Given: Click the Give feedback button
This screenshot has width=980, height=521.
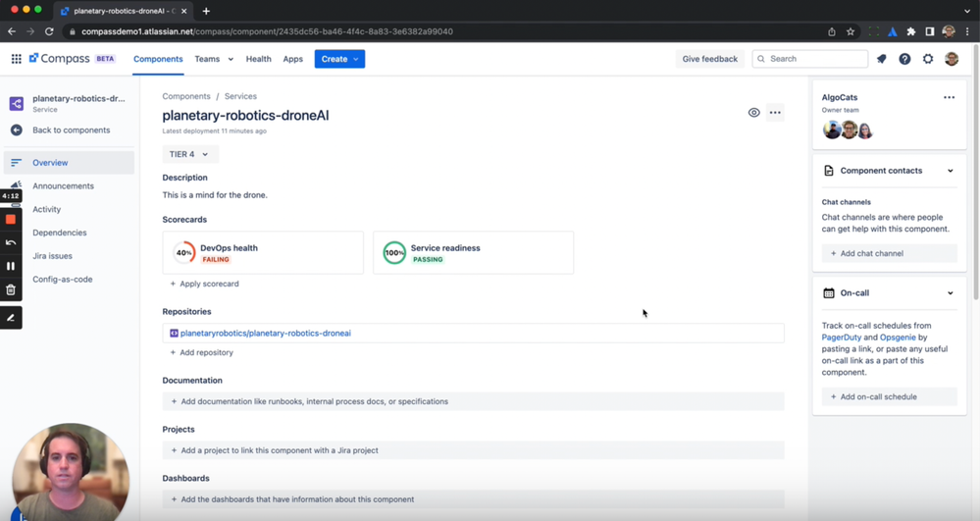Looking at the screenshot, I should tap(709, 59).
